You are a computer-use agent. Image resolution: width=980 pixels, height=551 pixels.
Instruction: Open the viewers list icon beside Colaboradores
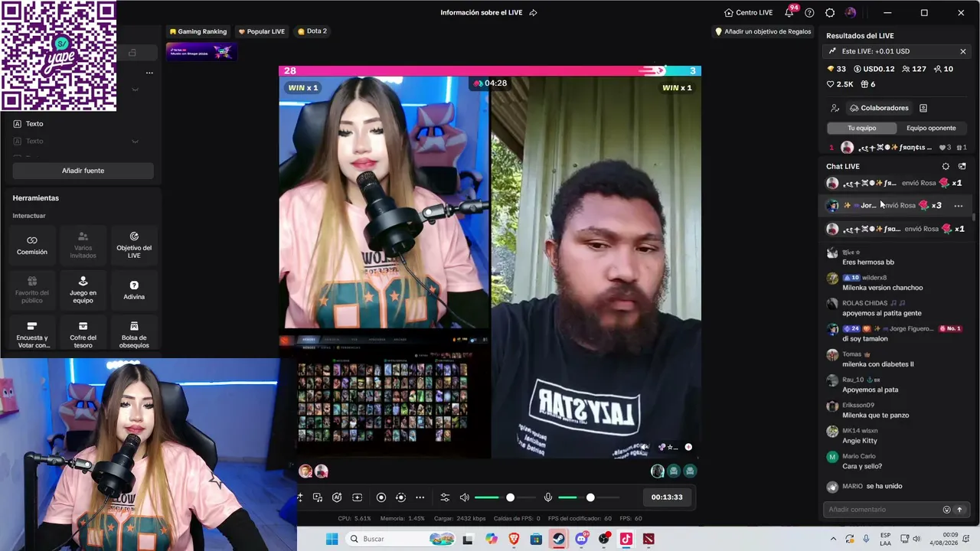[835, 108]
